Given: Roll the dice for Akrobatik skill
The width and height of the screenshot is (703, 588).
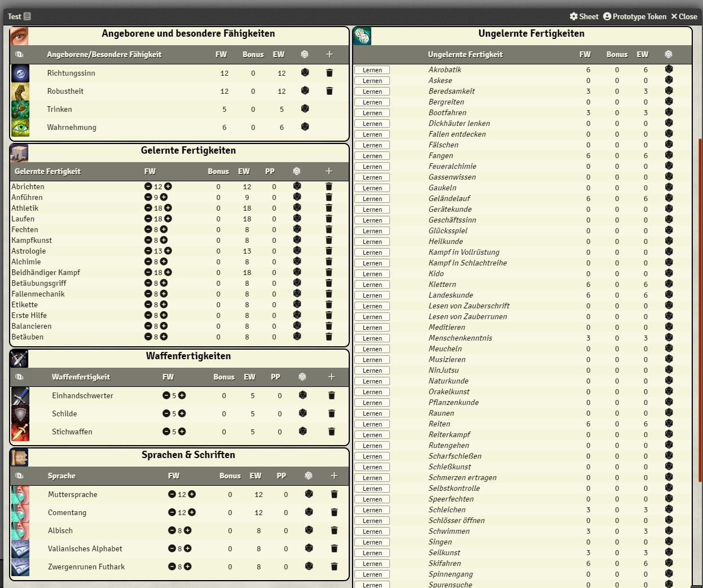Looking at the screenshot, I should point(669,69).
